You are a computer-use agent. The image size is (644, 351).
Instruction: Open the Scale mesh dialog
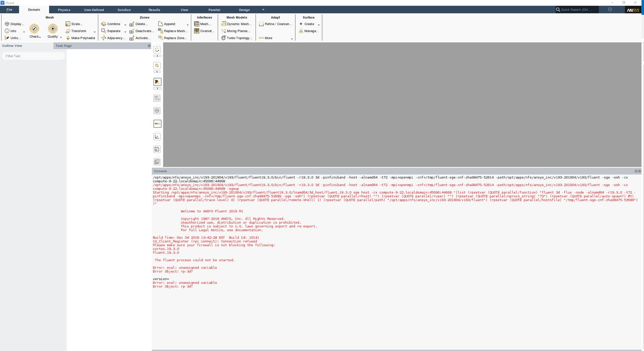[74, 24]
